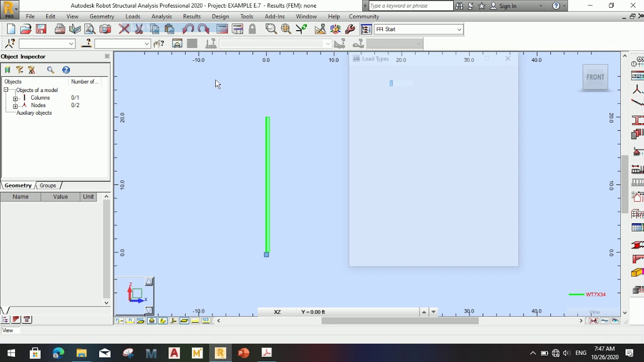This screenshot has height=362, width=644.
Task: Toggle node numbers display in bottom toolbar
Action: coord(119,321)
